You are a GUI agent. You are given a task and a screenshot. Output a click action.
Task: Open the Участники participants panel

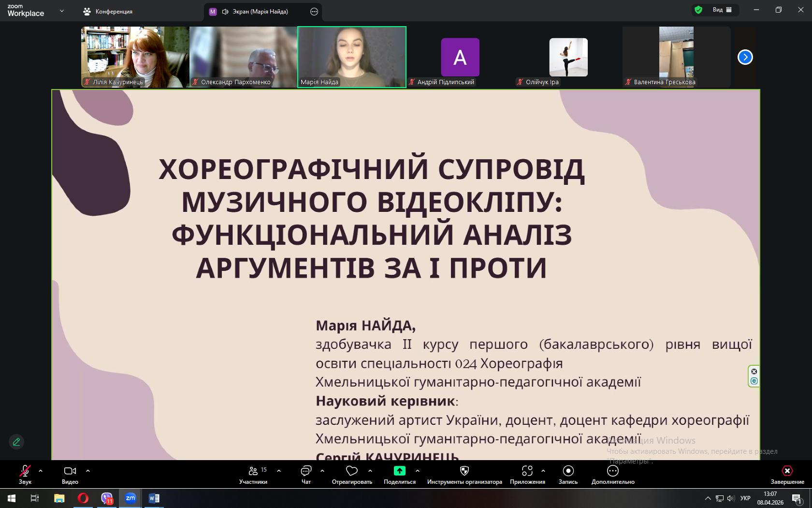[253, 474]
